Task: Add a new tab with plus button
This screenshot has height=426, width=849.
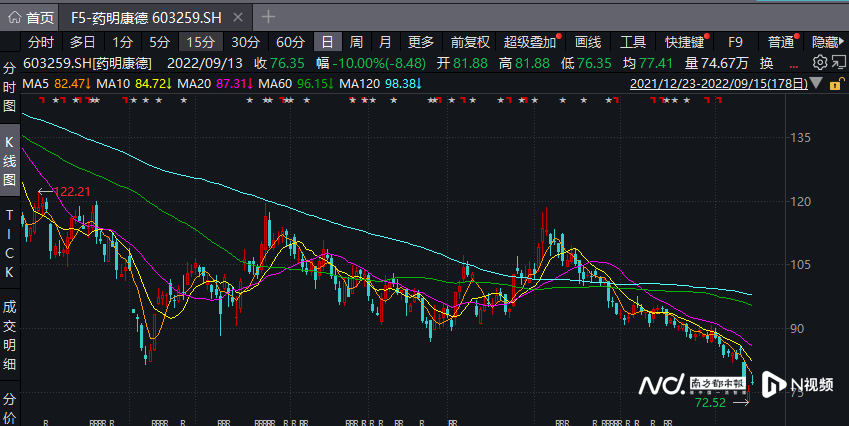Action: (268, 17)
